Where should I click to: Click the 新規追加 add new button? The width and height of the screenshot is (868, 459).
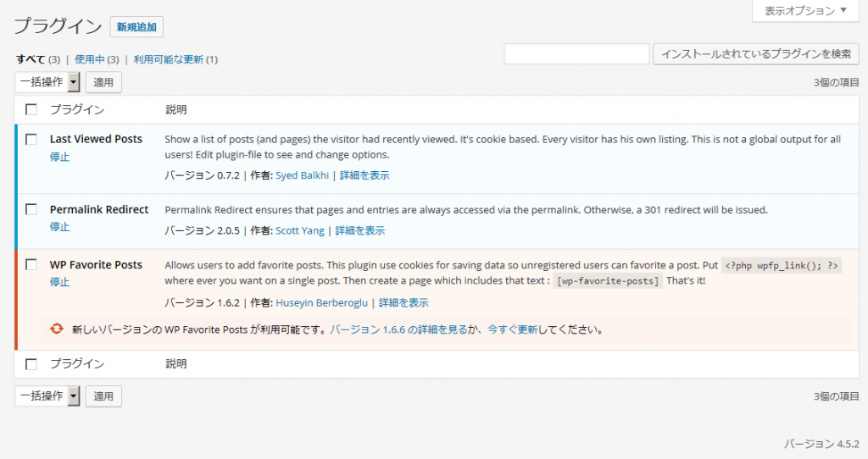pyautogui.click(x=136, y=27)
